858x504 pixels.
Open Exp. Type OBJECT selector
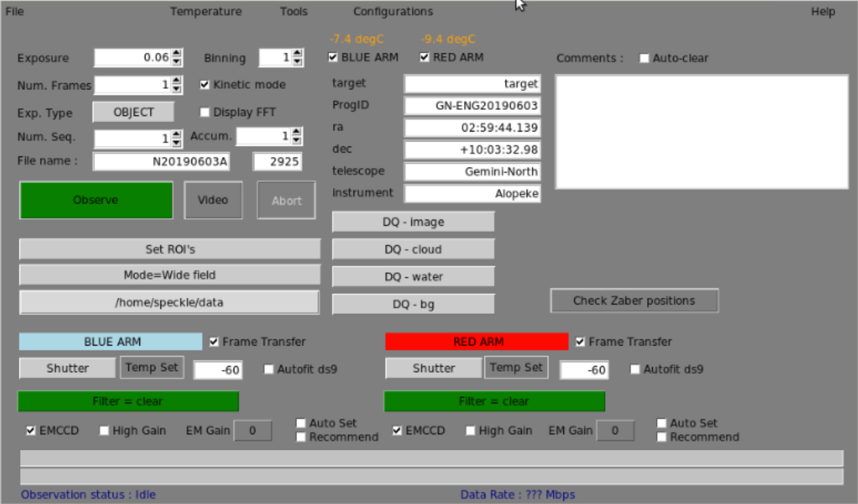coord(133,112)
